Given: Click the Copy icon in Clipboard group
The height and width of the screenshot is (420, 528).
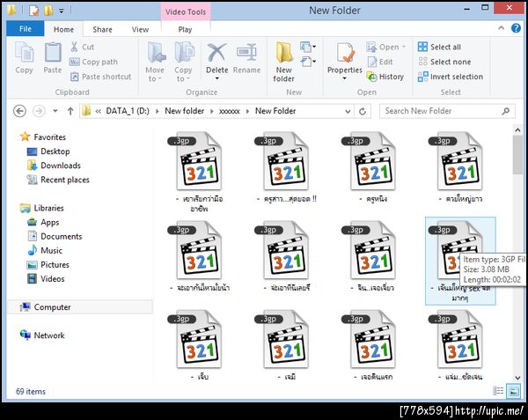Looking at the screenshot, I should [x=25, y=53].
